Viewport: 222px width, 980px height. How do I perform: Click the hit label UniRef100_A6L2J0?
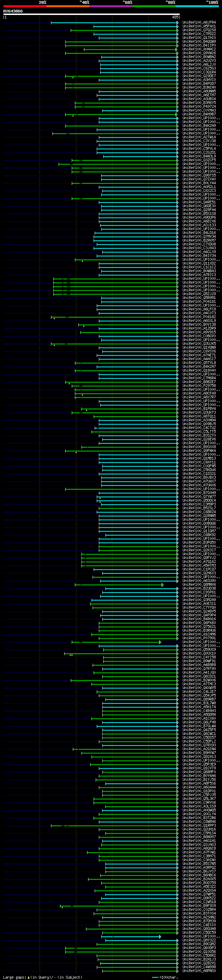(199, 64)
